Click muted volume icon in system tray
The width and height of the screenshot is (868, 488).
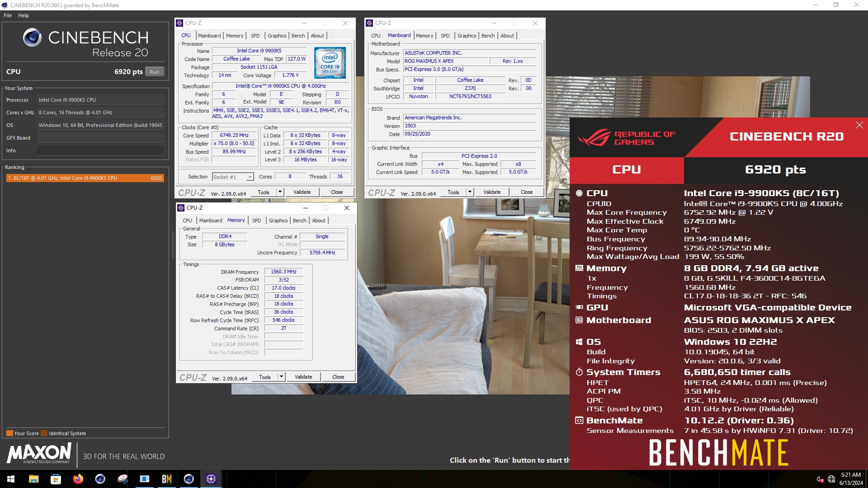pyautogui.click(x=820, y=479)
